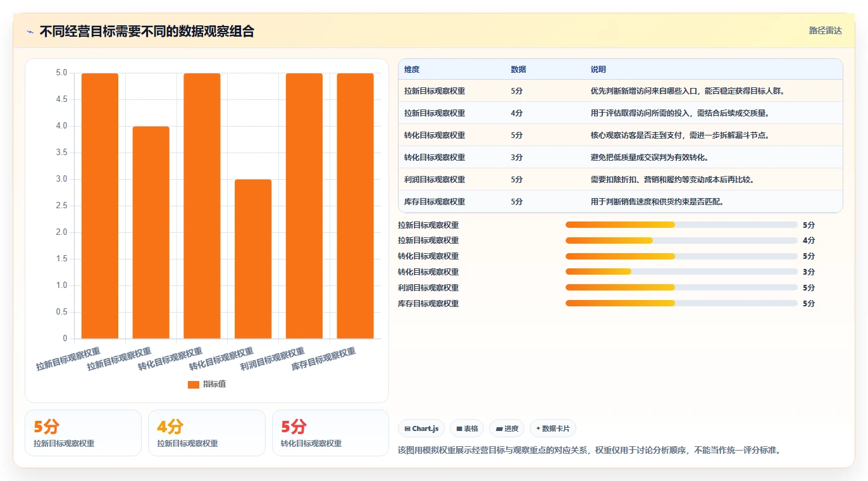Viewport: 868px width, 481px height.
Task: Toggle the 指标值 legend label
Action: pyautogui.click(x=214, y=384)
